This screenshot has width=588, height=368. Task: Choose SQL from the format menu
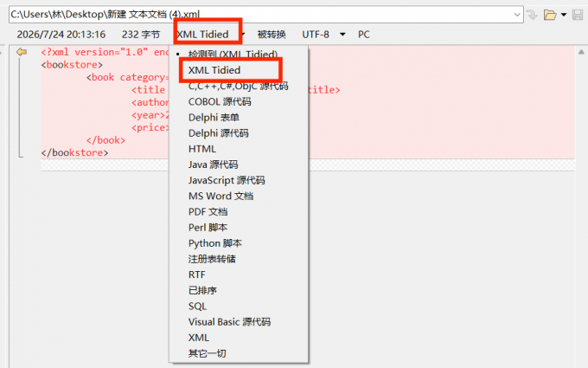[x=198, y=307]
